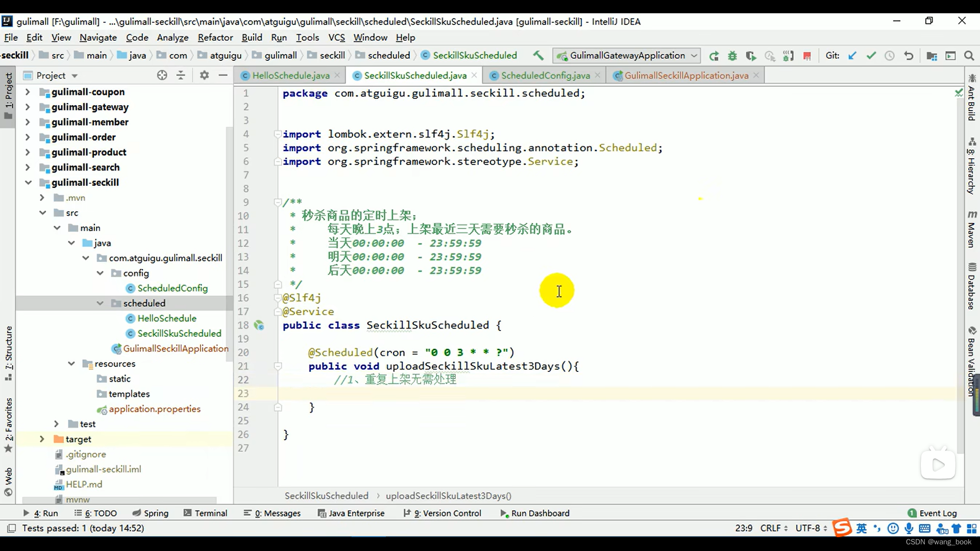Click the Project tree horizontal scrollbar

click(x=120, y=500)
